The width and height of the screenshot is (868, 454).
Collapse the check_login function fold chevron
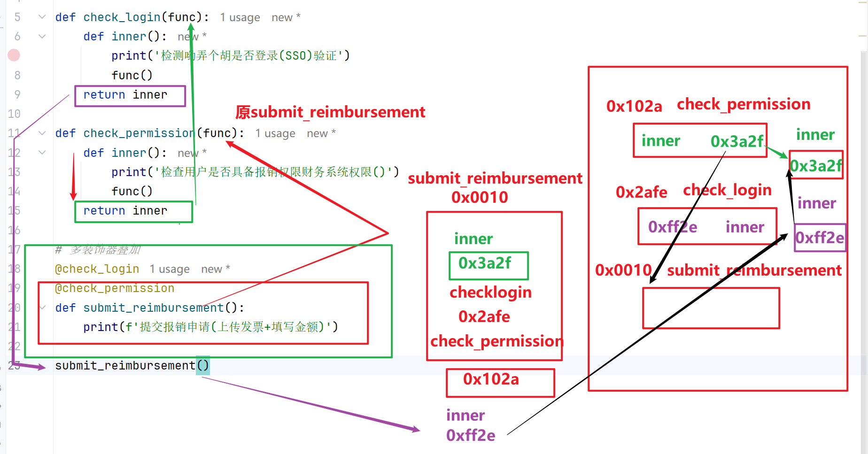[x=42, y=17]
